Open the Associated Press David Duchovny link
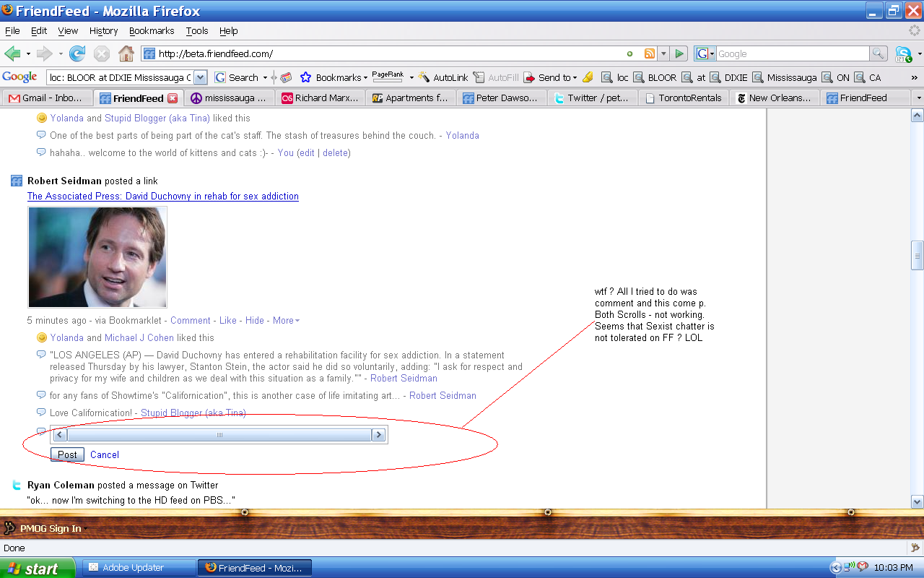Screen dimensions: 924x578 click(x=163, y=196)
